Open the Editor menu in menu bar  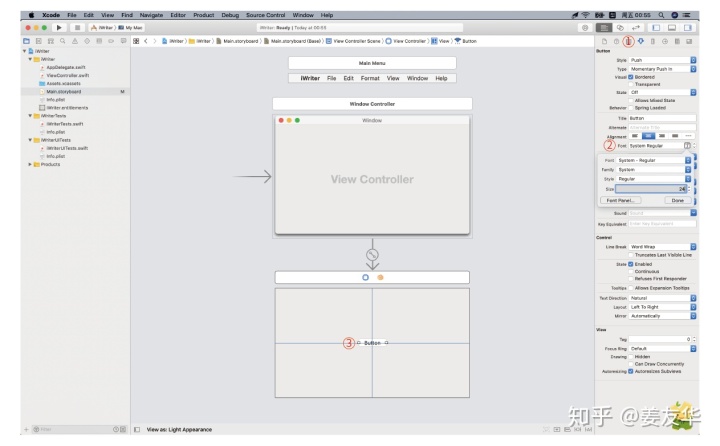(178, 15)
